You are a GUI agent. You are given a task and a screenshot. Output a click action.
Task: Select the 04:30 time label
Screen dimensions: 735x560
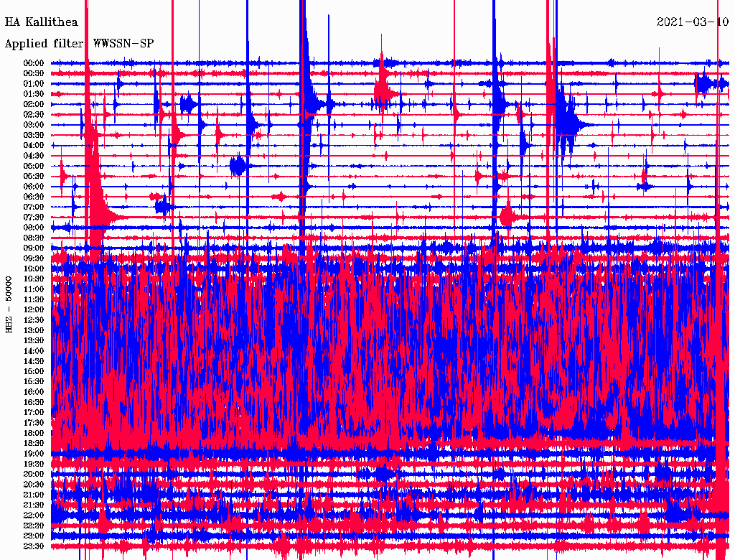34,156
